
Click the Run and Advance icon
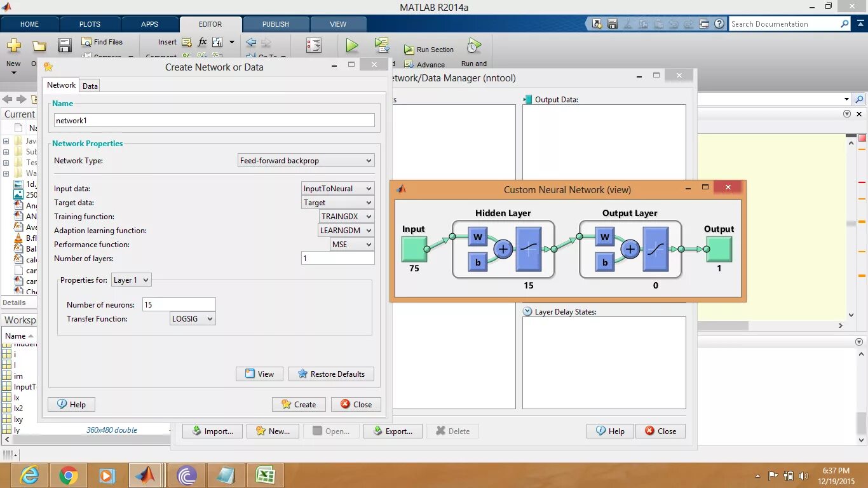pos(382,44)
